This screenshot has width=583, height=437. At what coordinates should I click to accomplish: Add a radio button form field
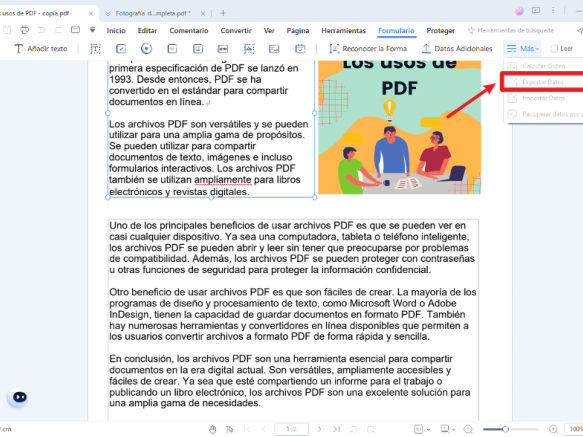pyautogui.click(x=146, y=49)
